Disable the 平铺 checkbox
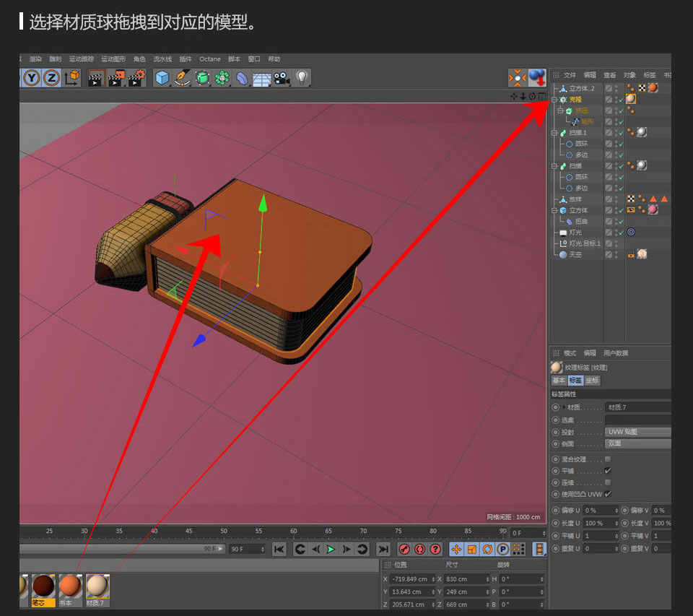Screen dimensions: 693x616 click(607, 470)
